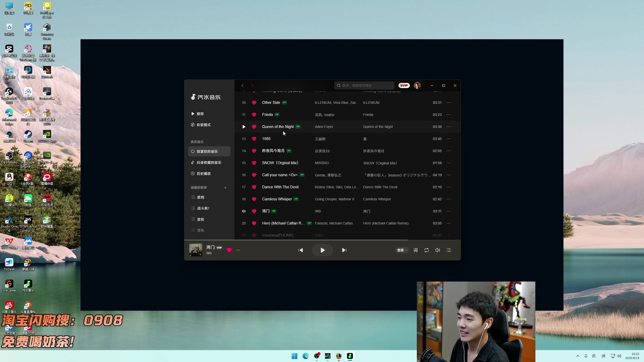Viewport: 644px width, 362px height.
Task: Open QQ音乐 desktop shortcut
Action: click(x=9, y=200)
